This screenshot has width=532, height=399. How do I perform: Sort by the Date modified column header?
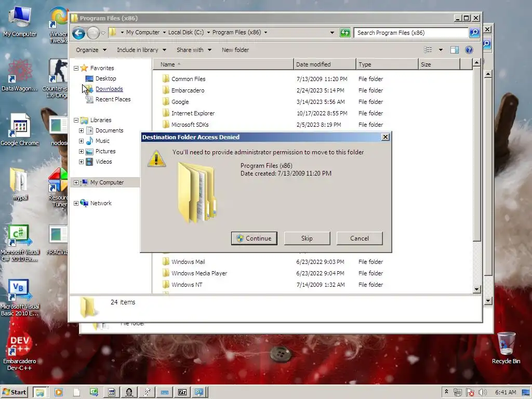tap(325, 64)
